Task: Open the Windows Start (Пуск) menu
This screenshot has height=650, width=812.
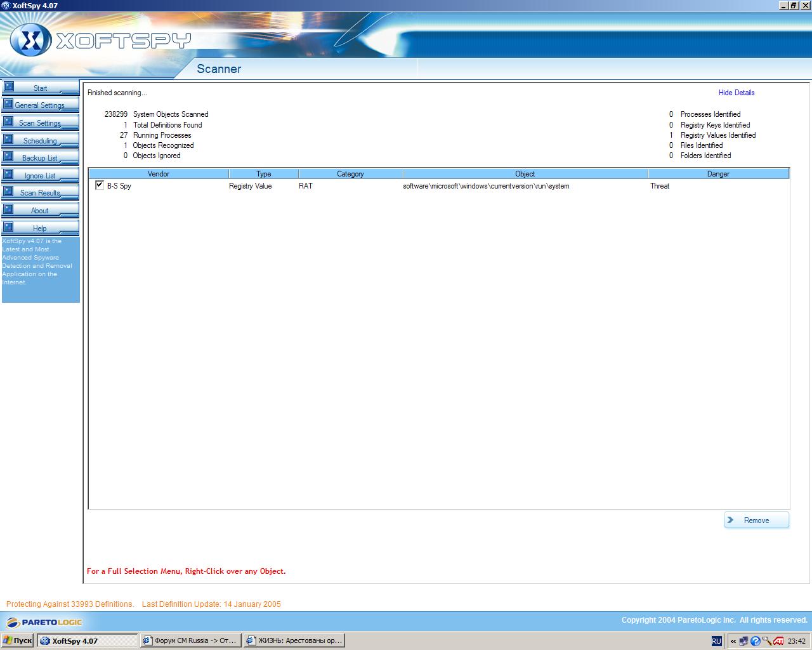Action: point(17,640)
